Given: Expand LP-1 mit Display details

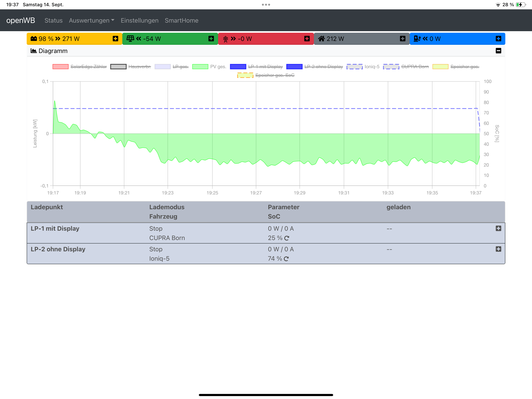Looking at the screenshot, I should pos(498,228).
